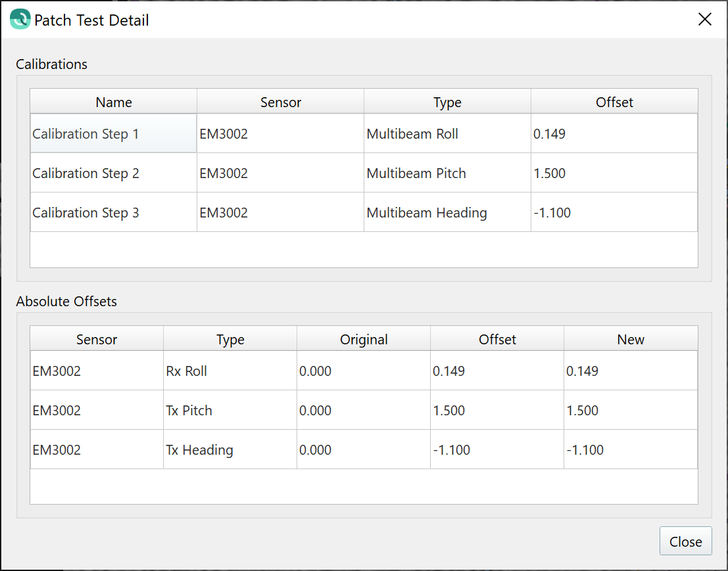Select the Multibeam Roll type cell
This screenshot has height=571, width=728.
point(412,134)
